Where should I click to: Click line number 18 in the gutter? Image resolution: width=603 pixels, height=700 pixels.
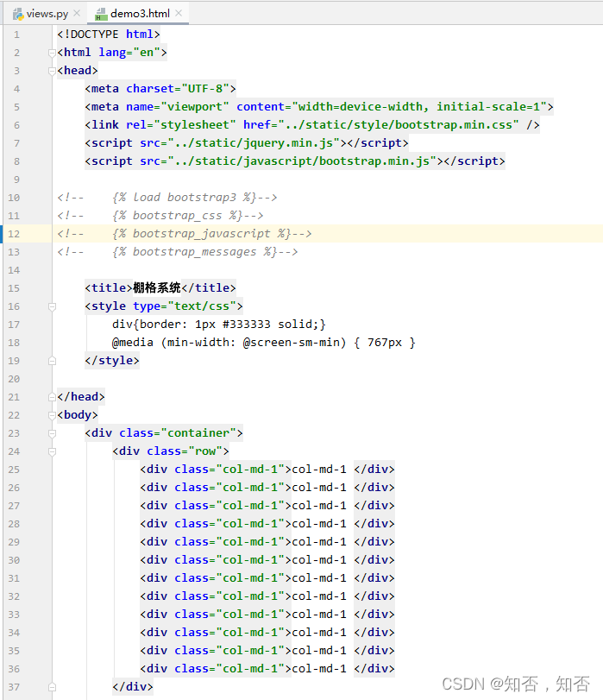[14, 343]
